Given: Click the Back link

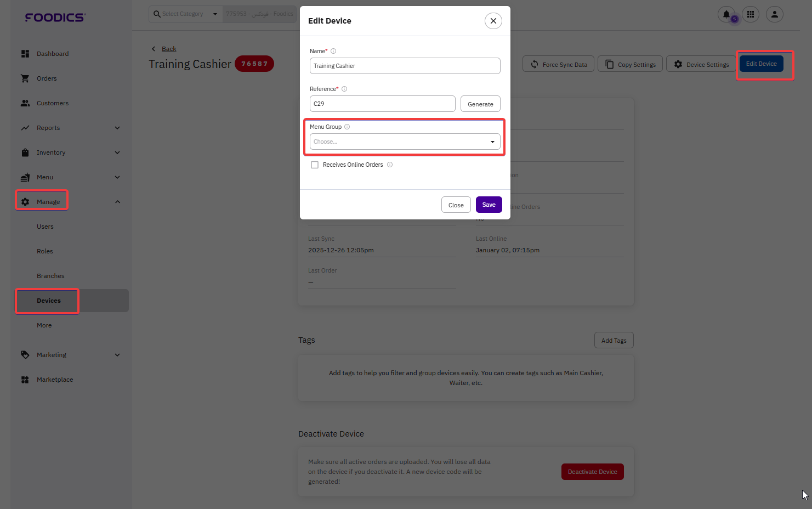Looking at the screenshot, I should click(x=169, y=49).
